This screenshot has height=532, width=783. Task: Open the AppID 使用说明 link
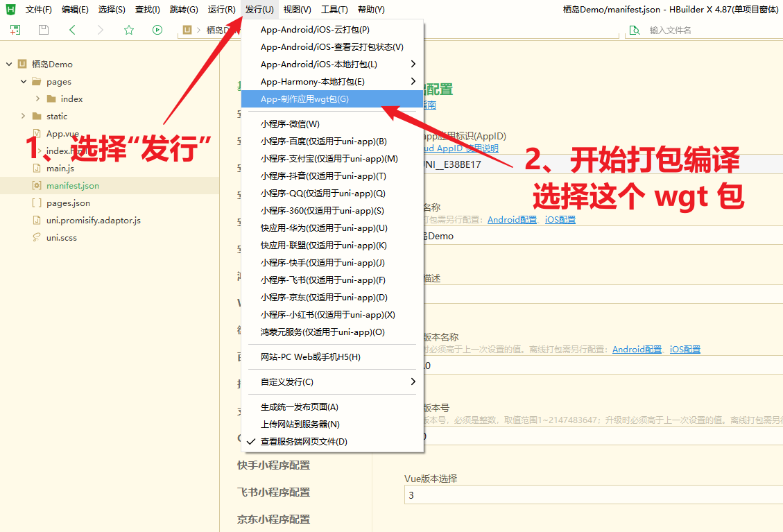pyautogui.click(x=461, y=148)
